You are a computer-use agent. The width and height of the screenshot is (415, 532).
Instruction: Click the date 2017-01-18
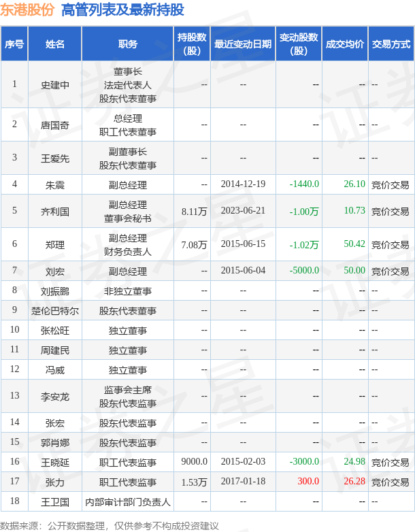[243, 482]
